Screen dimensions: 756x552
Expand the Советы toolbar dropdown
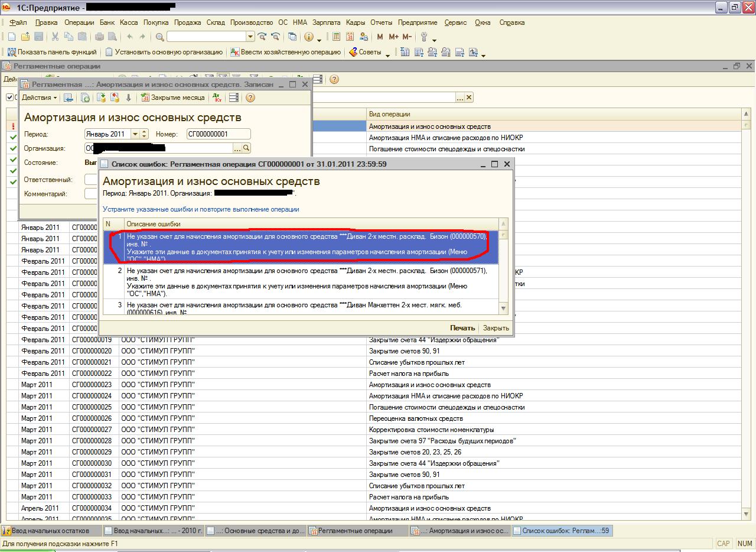(x=387, y=53)
